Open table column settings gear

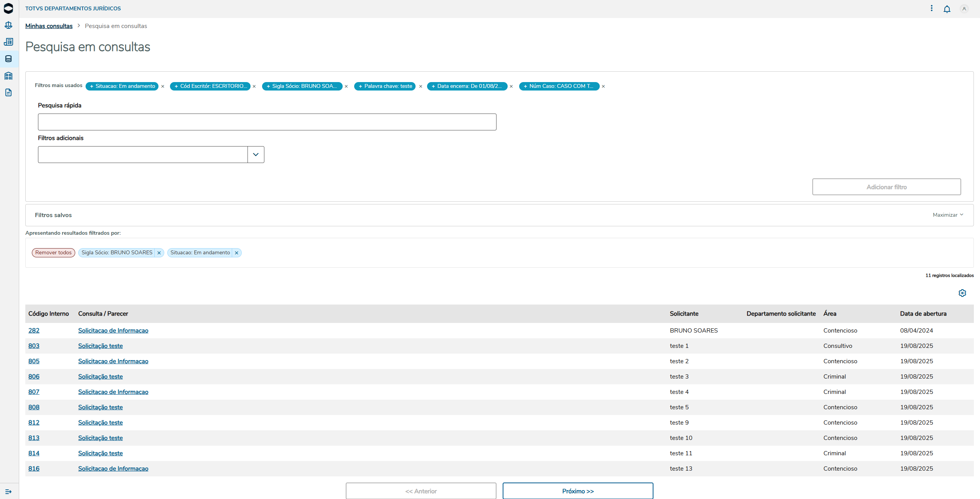pyautogui.click(x=962, y=293)
